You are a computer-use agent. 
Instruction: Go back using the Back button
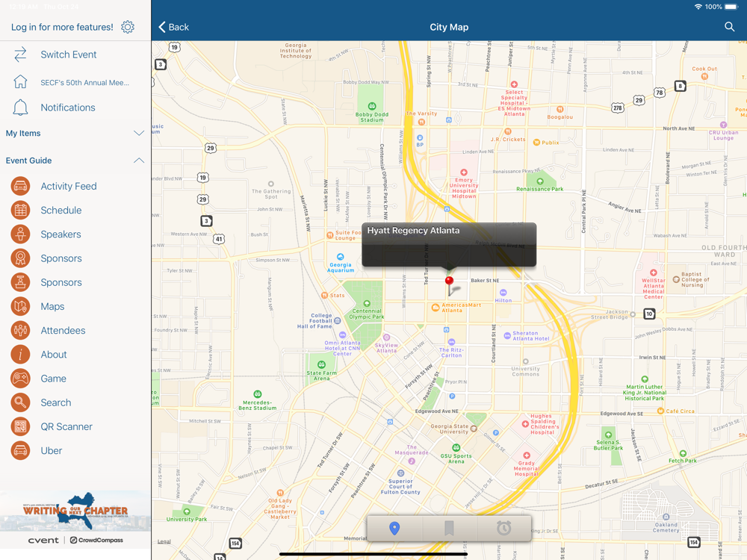tap(173, 27)
